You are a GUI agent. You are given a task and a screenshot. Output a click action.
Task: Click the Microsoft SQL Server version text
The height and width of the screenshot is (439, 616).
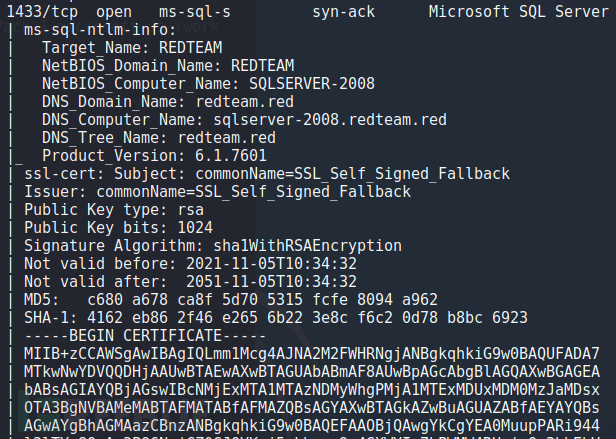pos(519,12)
